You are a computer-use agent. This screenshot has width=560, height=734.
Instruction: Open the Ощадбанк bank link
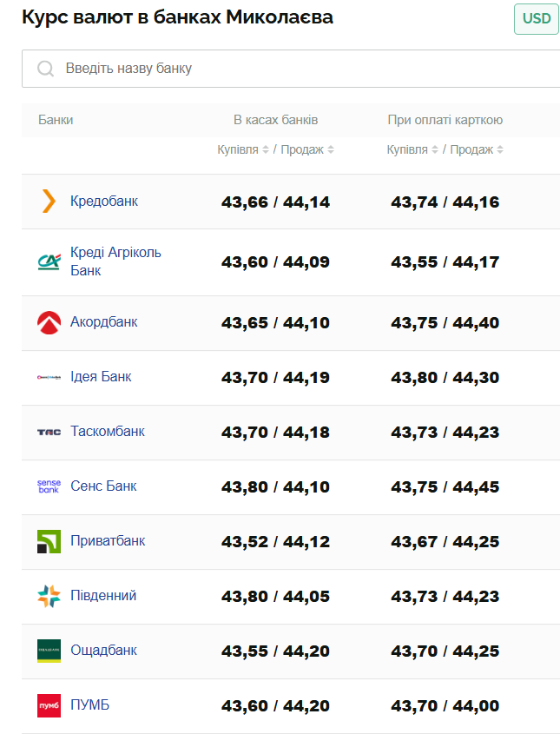pos(103,651)
